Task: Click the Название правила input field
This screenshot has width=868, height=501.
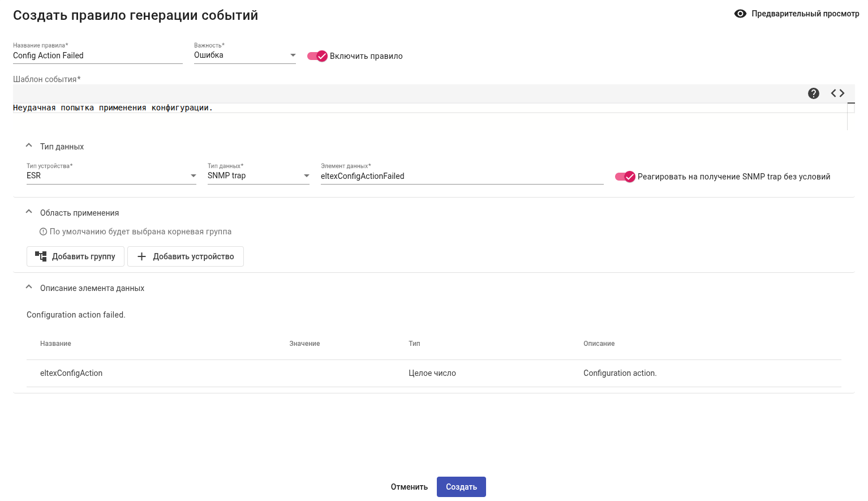Action: click(x=97, y=55)
